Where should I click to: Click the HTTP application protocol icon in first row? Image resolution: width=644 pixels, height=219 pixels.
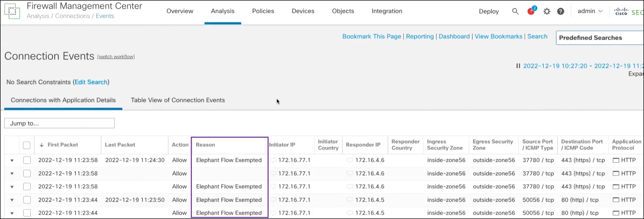(x=616, y=160)
